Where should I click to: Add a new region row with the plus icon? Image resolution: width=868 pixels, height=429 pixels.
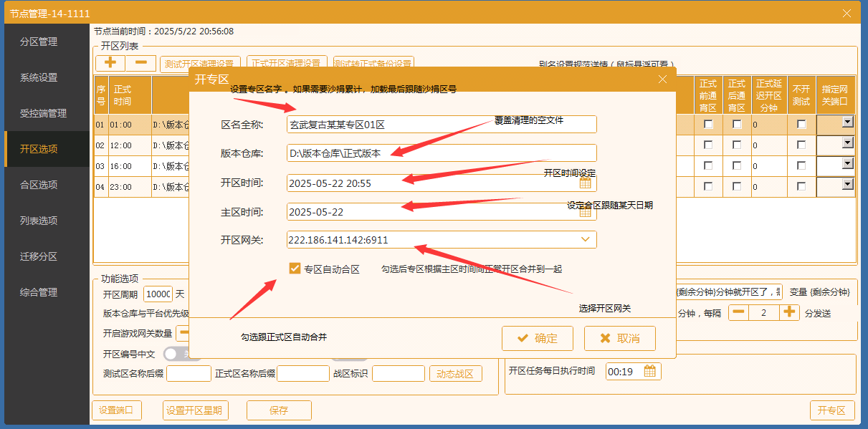pyautogui.click(x=108, y=63)
